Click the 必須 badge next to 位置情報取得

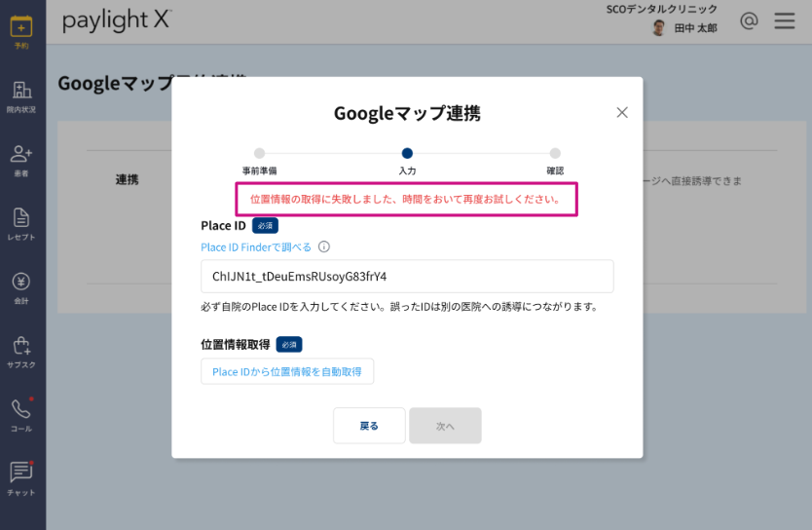[289, 345]
